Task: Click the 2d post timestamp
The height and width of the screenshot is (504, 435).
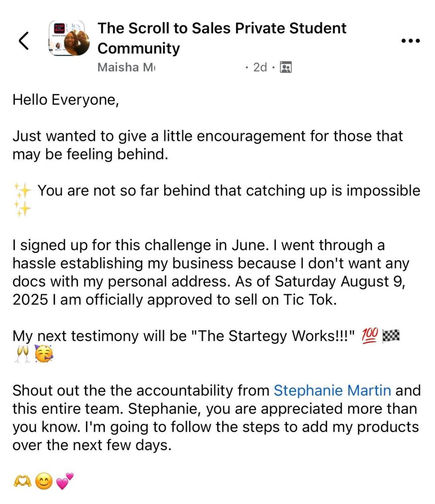Action: point(260,67)
